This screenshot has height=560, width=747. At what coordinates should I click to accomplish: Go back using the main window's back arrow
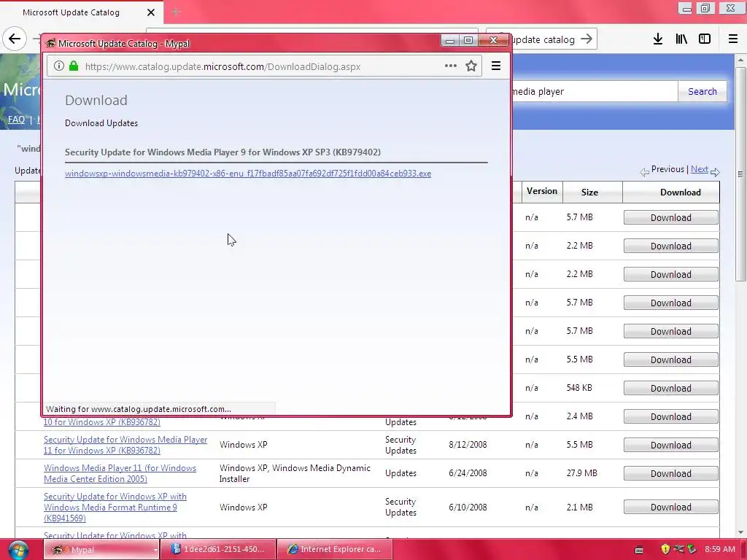[x=15, y=39]
